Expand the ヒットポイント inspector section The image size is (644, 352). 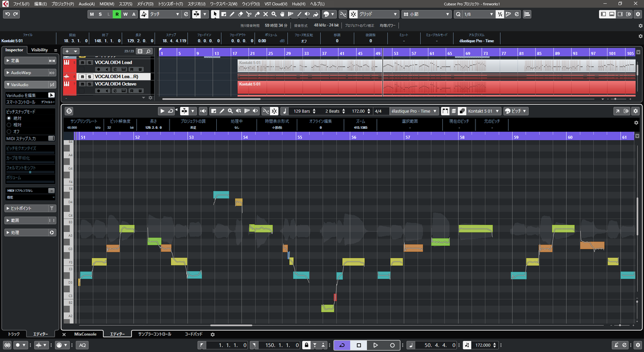click(30, 208)
